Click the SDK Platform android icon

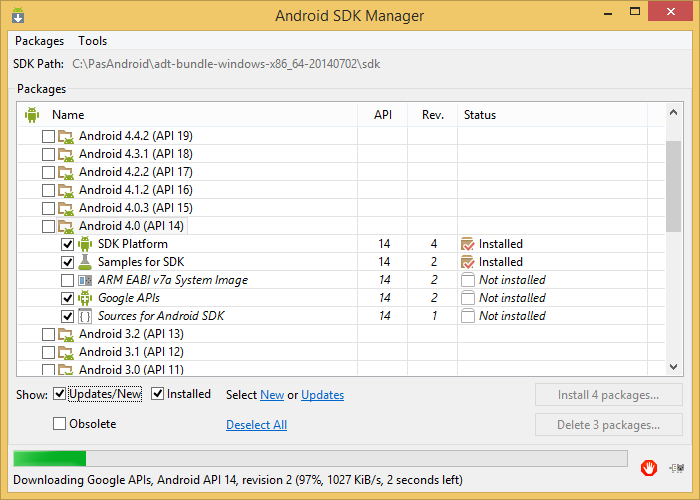(x=85, y=244)
